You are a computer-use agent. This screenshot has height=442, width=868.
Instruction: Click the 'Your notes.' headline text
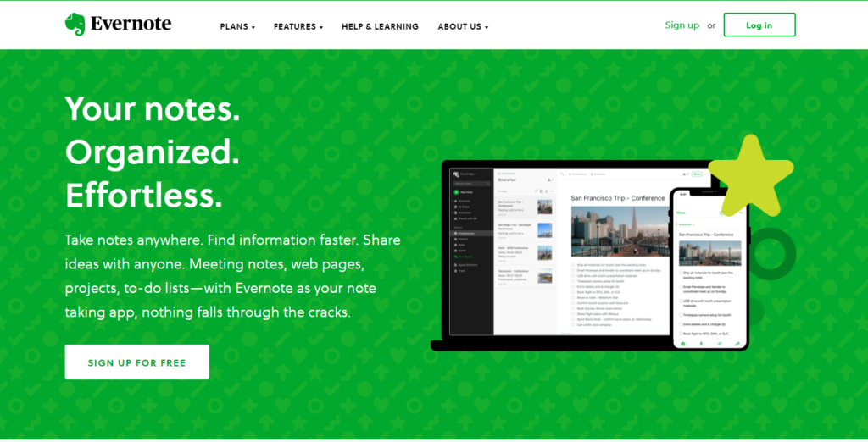click(153, 108)
